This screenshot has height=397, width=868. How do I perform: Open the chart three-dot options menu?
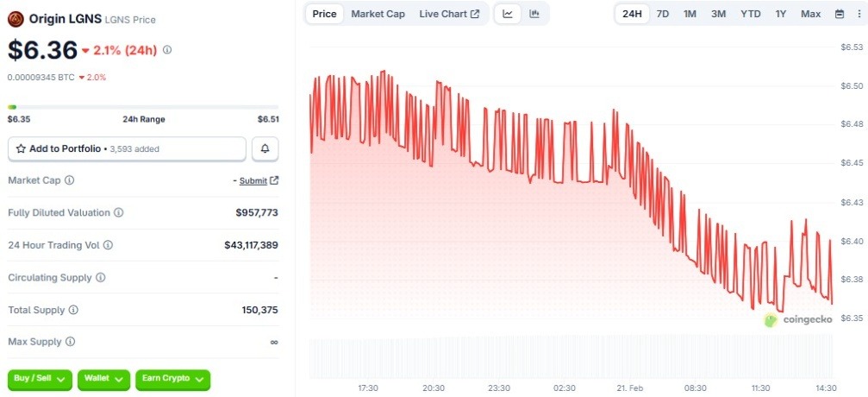[859, 15]
